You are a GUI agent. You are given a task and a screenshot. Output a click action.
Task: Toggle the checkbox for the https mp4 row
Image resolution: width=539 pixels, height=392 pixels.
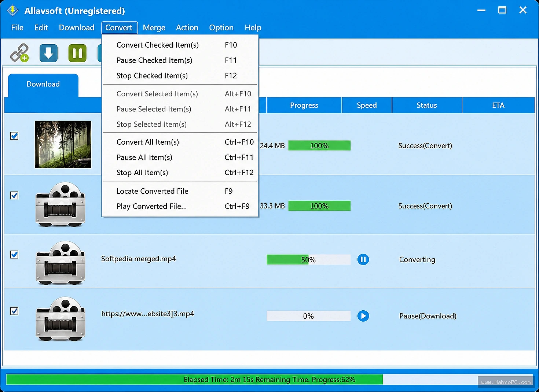[x=14, y=311]
